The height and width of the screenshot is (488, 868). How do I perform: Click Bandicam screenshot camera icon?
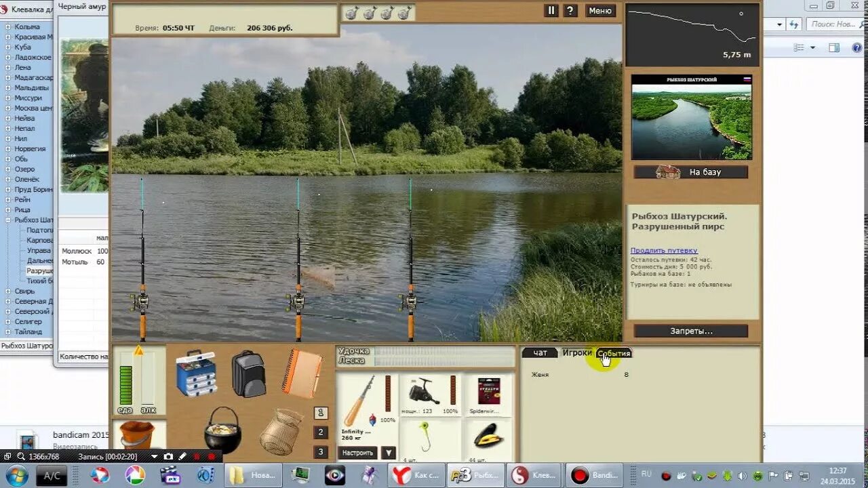coord(168,457)
